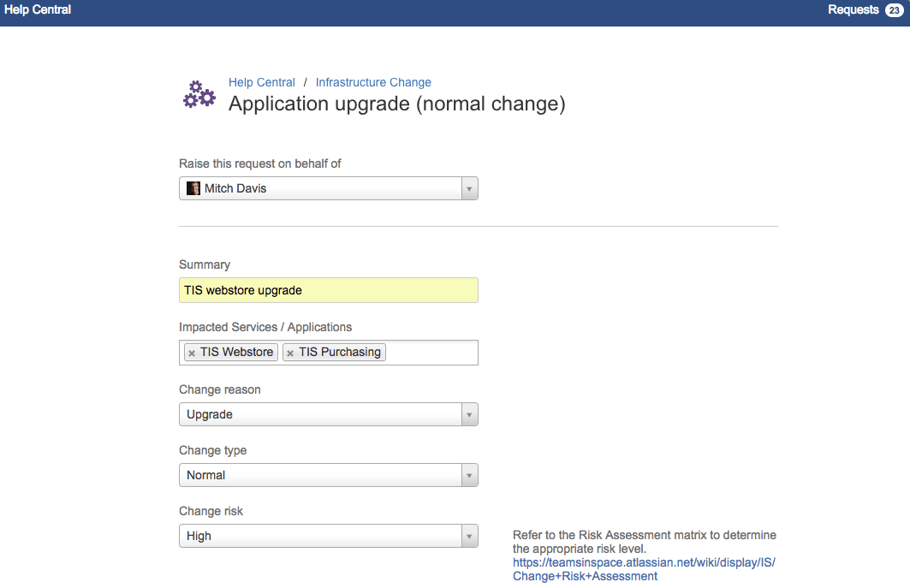Viewport: 910px width, 588px height.
Task: Select the TIS Purchasing tag label
Action: 340,352
